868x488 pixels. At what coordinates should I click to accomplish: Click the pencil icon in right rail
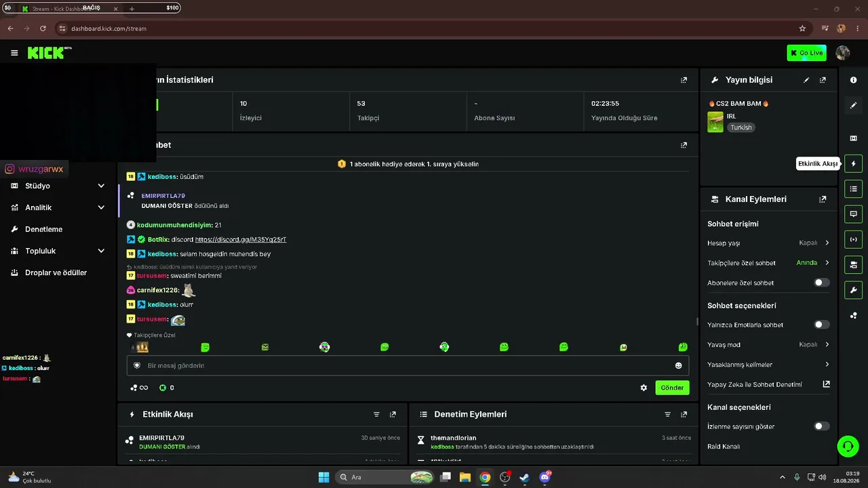click(x=853, y=105)
